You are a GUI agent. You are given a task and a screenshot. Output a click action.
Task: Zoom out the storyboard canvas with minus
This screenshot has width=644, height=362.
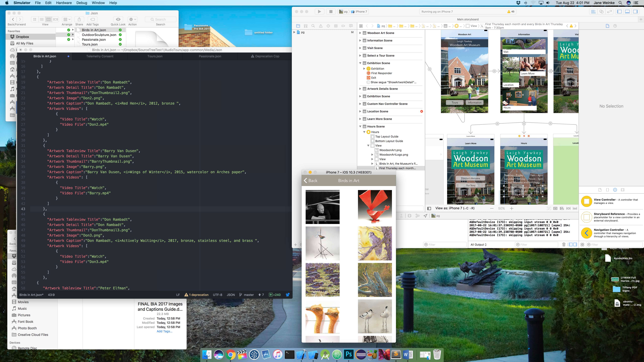tap(492, 208)
